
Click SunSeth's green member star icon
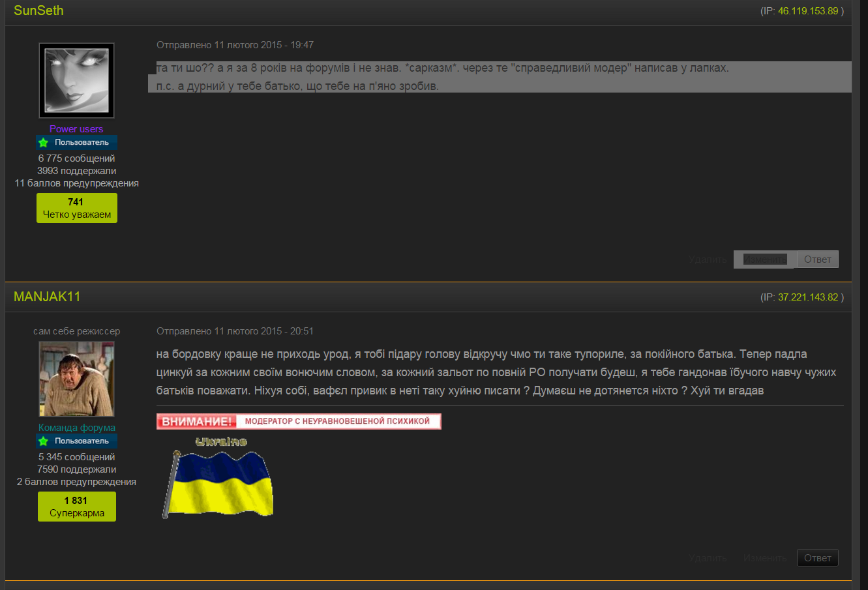click(43, 142)
